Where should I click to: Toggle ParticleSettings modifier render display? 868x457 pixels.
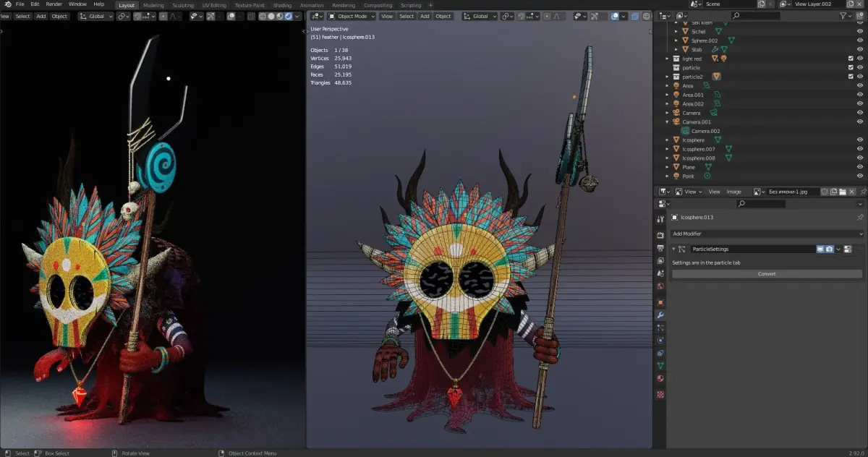[829, 249]
